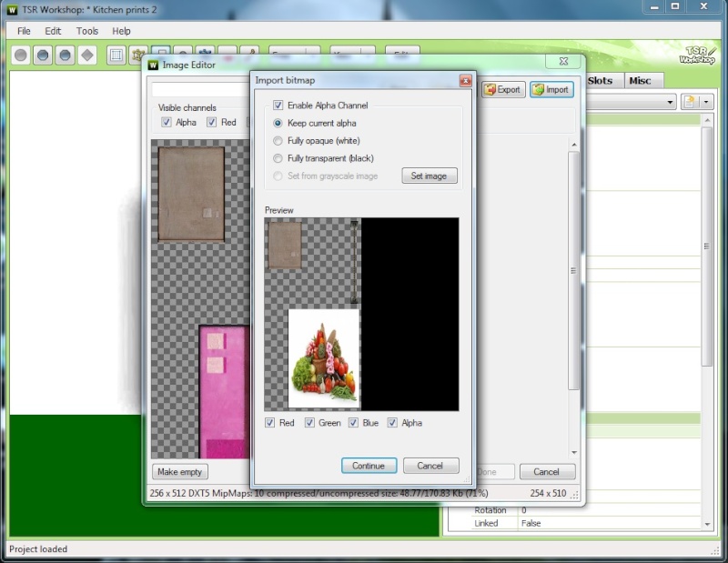Click the TSR Workshop logo
728x563 pixels.
point(697,55)
